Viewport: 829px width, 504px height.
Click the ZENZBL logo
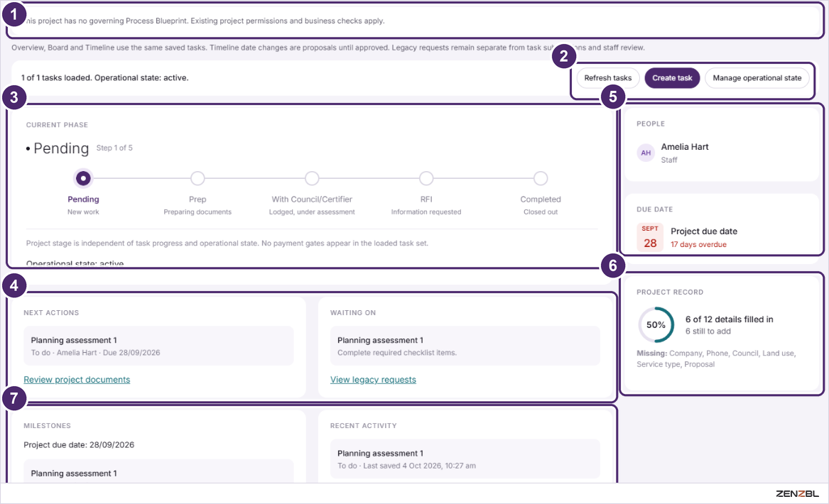[x=797, y=493]
